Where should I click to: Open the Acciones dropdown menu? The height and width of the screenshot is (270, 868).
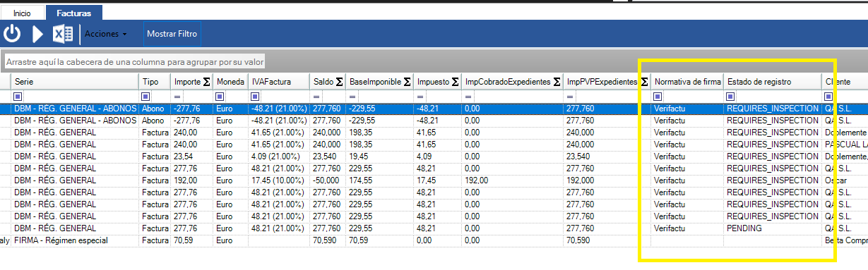tap(106, 33)
